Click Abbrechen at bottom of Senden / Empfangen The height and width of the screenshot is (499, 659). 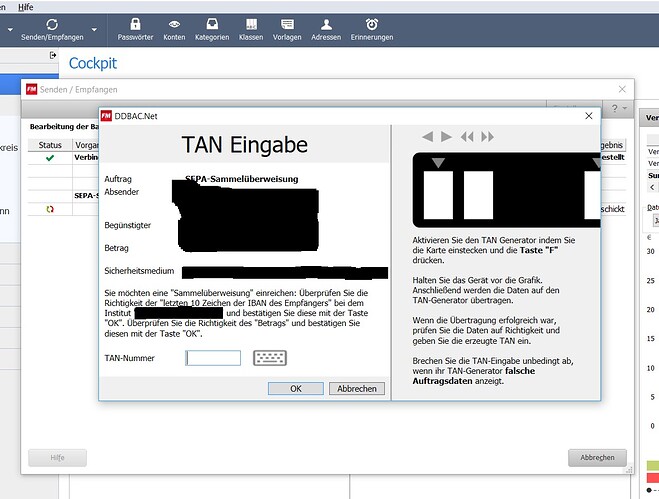(x=597, y=457)
